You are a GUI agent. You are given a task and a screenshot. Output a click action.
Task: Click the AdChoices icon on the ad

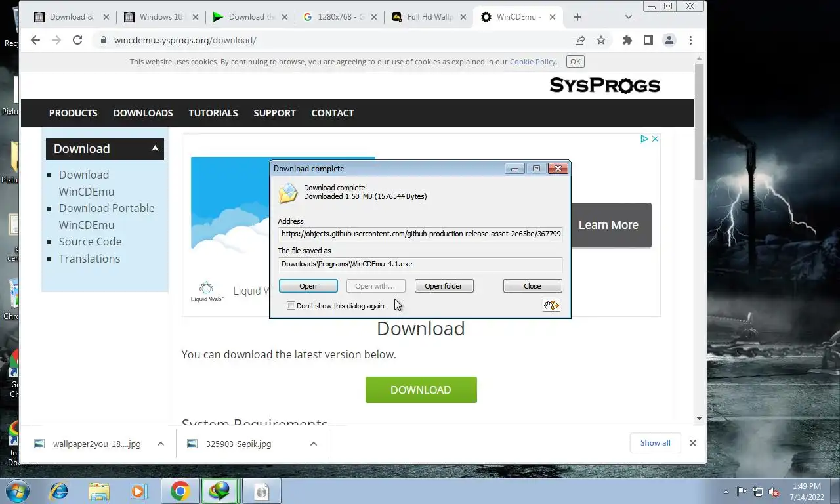point(644,138)
